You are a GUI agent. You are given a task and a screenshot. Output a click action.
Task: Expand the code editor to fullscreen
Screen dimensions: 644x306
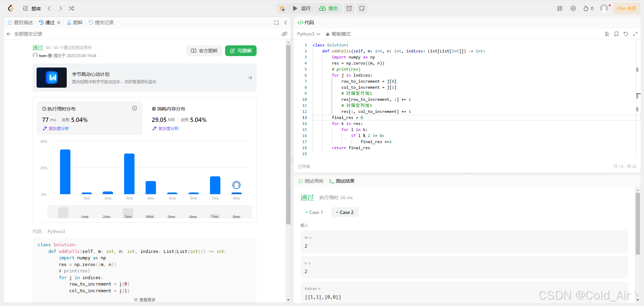636,34
